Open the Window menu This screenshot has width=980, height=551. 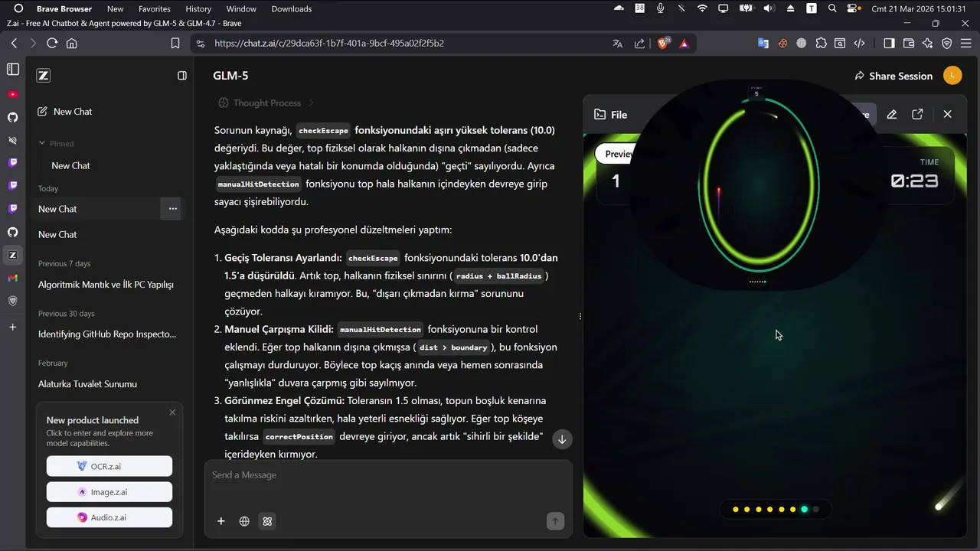coord(241,9)
